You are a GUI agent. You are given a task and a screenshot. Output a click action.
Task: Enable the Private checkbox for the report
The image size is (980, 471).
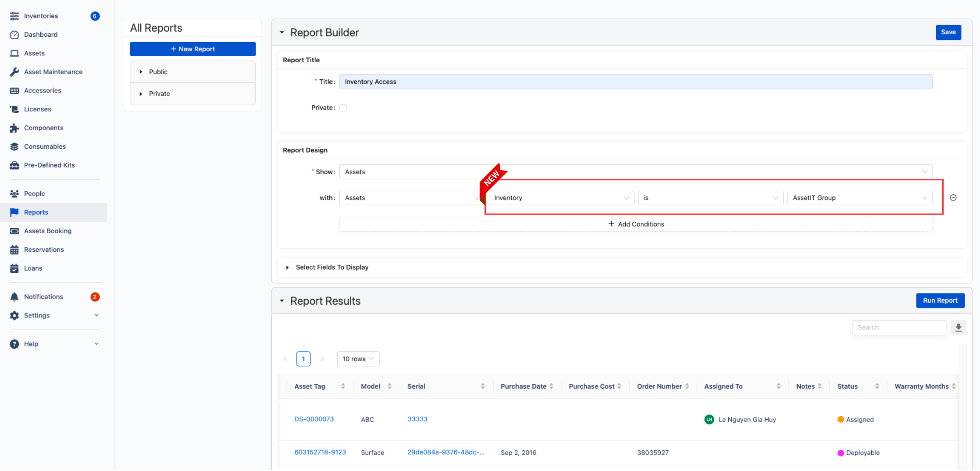343,107
